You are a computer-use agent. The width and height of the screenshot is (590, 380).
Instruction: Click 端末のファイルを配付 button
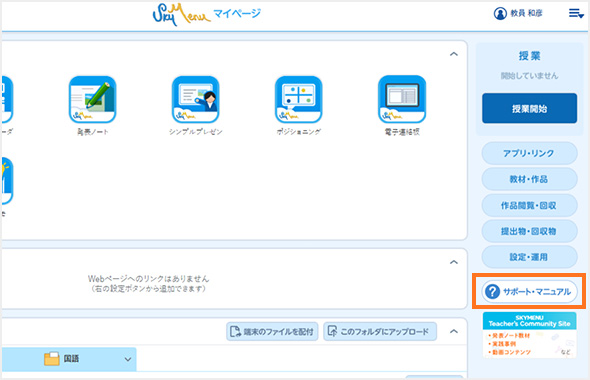[x=272, y=331]
